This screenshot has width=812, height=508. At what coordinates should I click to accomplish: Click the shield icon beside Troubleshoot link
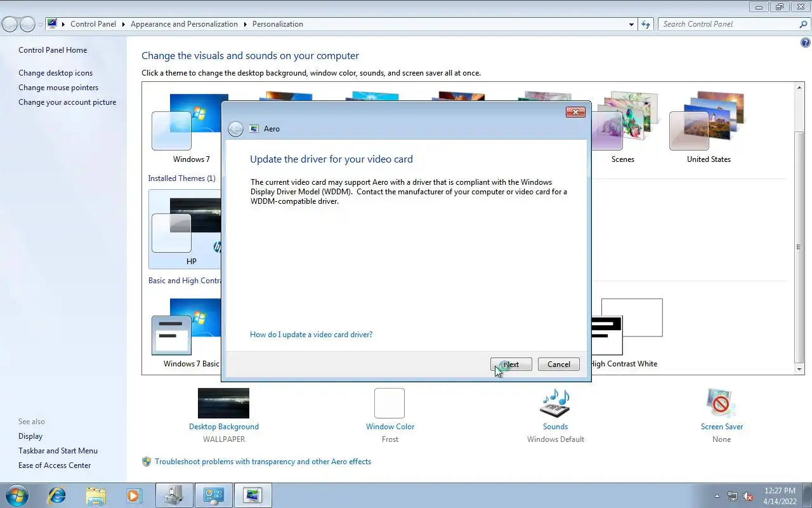click(147, 462)
